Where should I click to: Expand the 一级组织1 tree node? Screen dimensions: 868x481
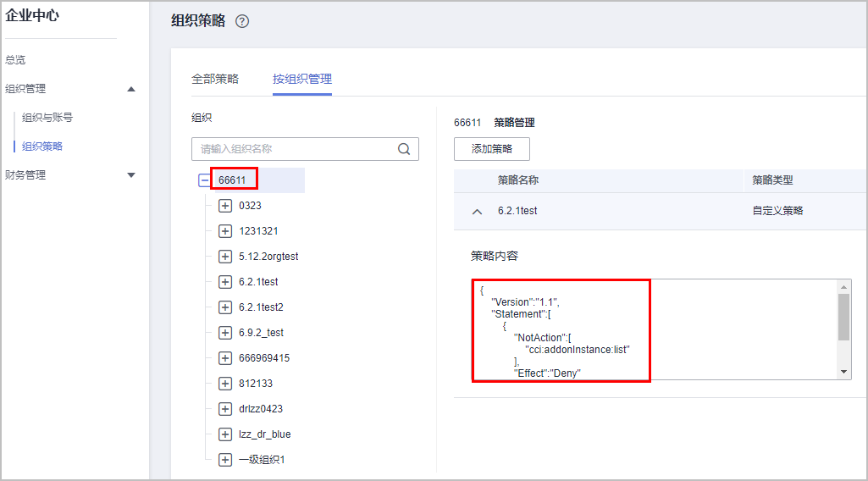tap(225, 460)
